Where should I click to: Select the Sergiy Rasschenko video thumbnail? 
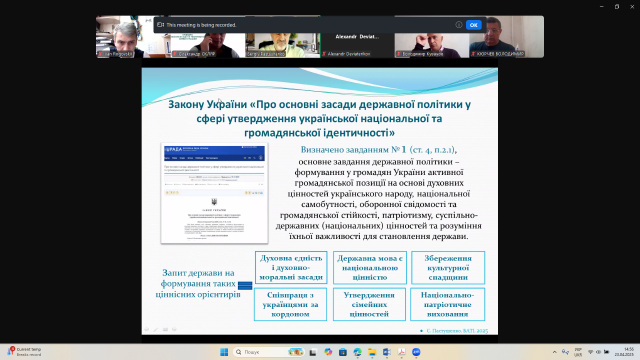point(282,37)
